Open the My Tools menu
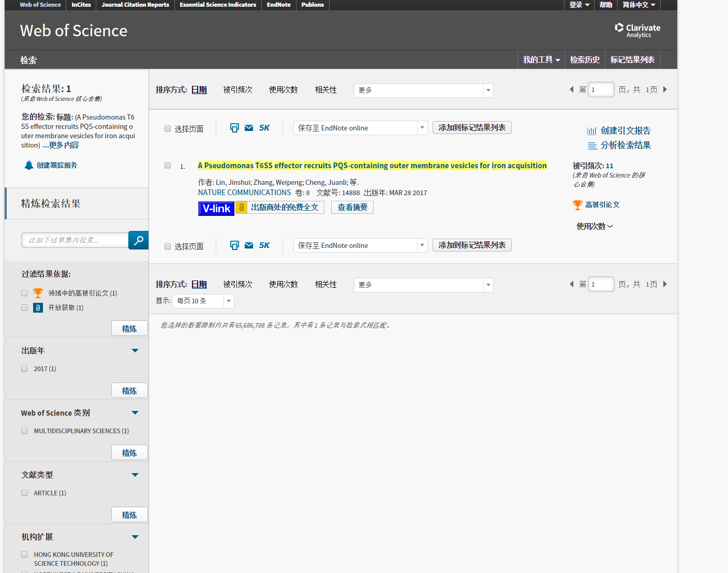728x573 pixels. click(x=541, y=60)
